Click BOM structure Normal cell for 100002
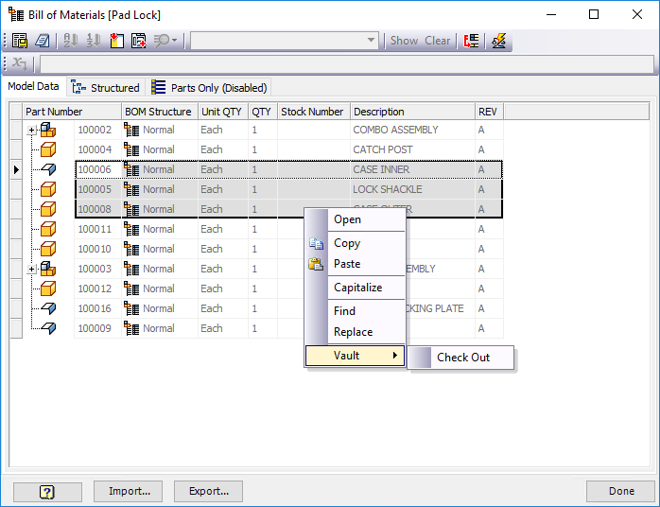The image size is (660, 507). pyautogui.click(x=160, y=130)
